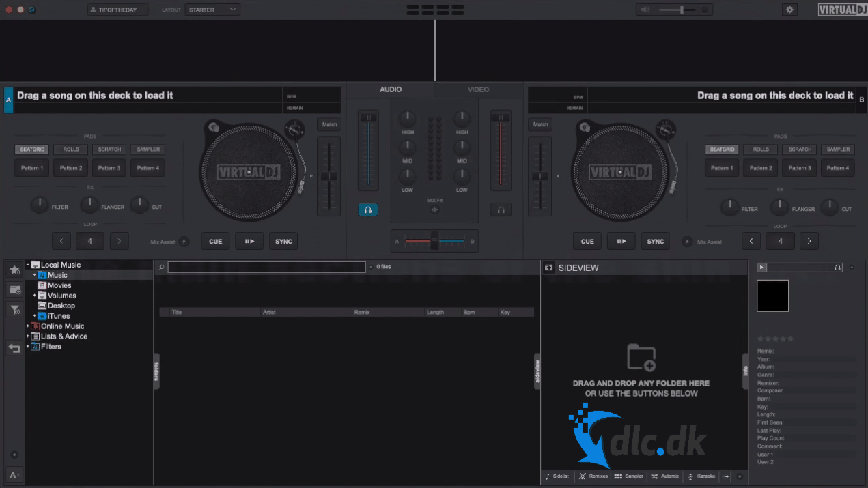868x488 pixels.
Task: Click the iTunes folder icon
Action: click(42, 316)
